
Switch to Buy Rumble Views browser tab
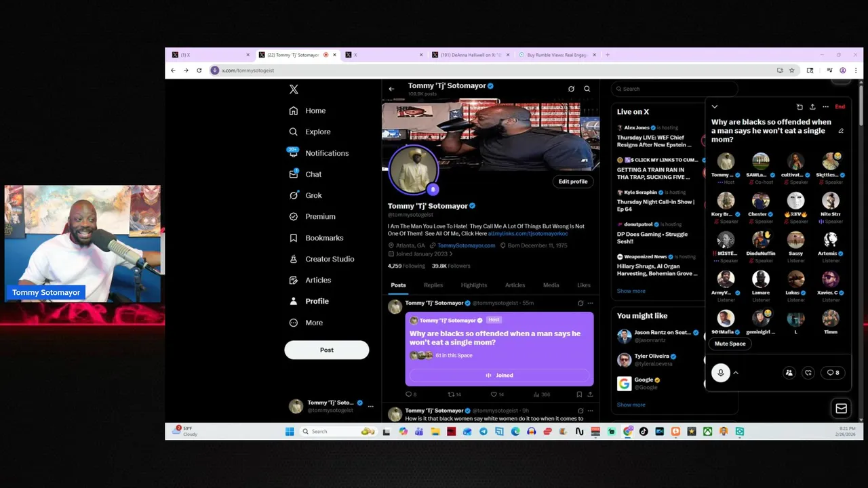pyautogui.click(x=557, y=55)
